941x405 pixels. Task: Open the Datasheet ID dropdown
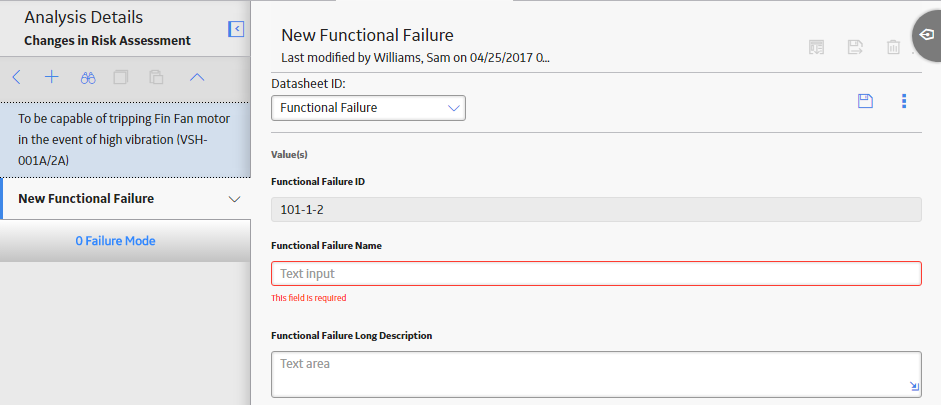(368, 108)
